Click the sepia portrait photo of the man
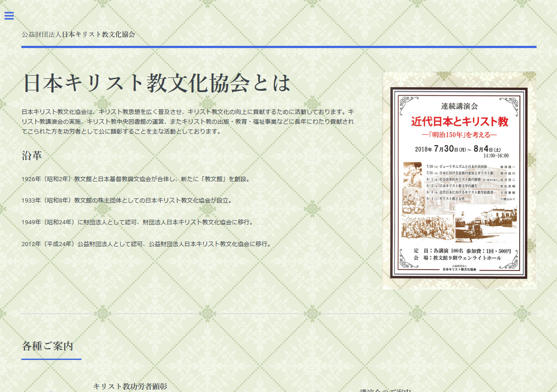This screenshot has width=557, height=392. point(413,175)
